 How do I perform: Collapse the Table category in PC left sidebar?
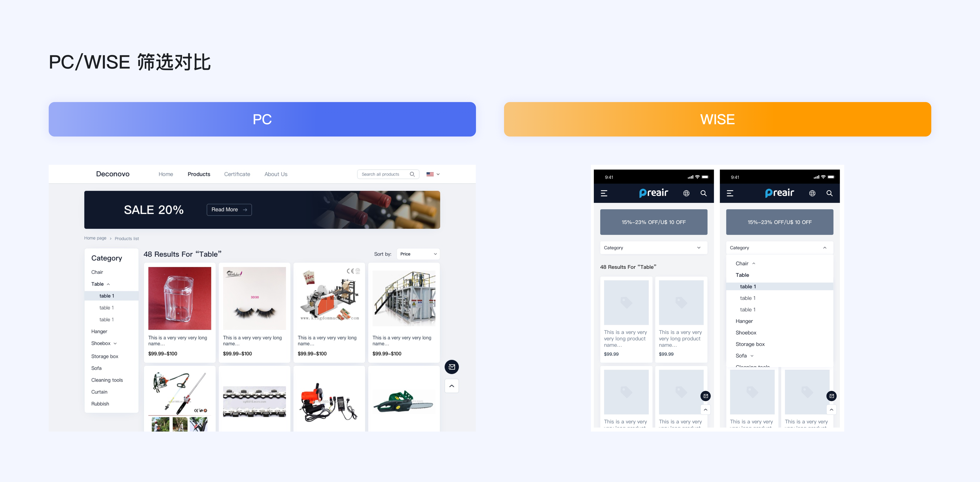pos(109,284)
